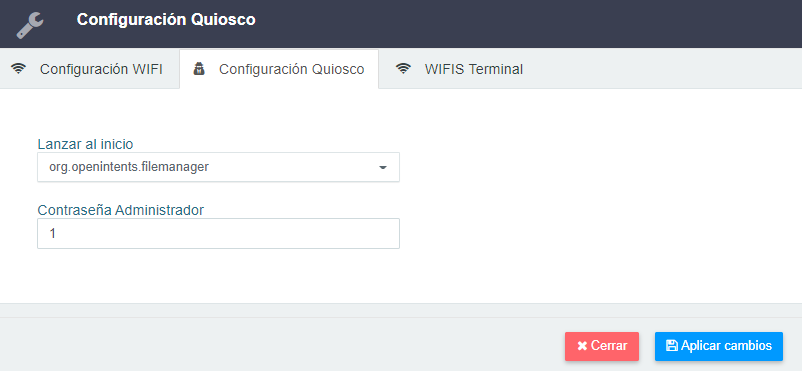Image resolution: width=802 pixels, height=371 pixels.
Task: Click the wifi icon beside WIFIS Terminal
Action: tap(404, 69)
